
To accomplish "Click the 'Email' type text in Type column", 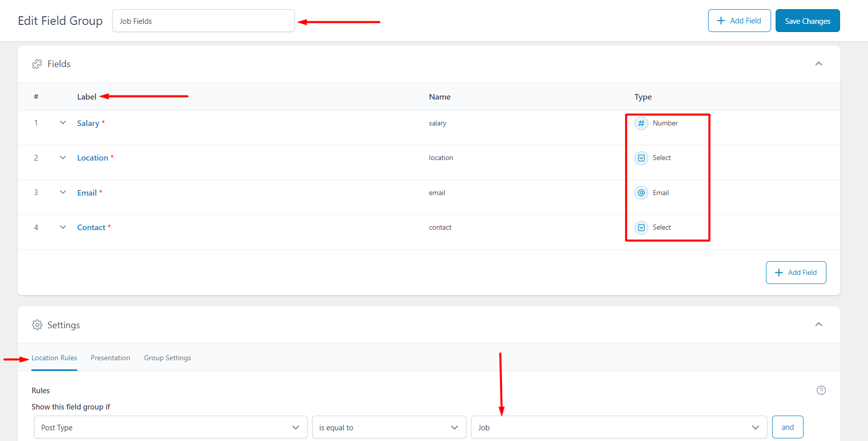I will click(x=661, y=193).
